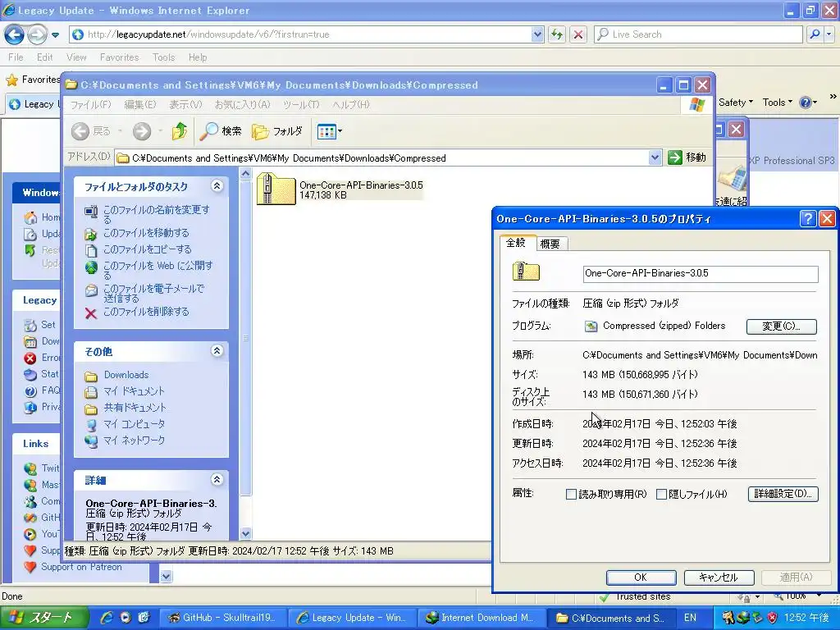Click キャンセル in properties dialog
This screenshot has height=630, width=840.
click(719, 577)
